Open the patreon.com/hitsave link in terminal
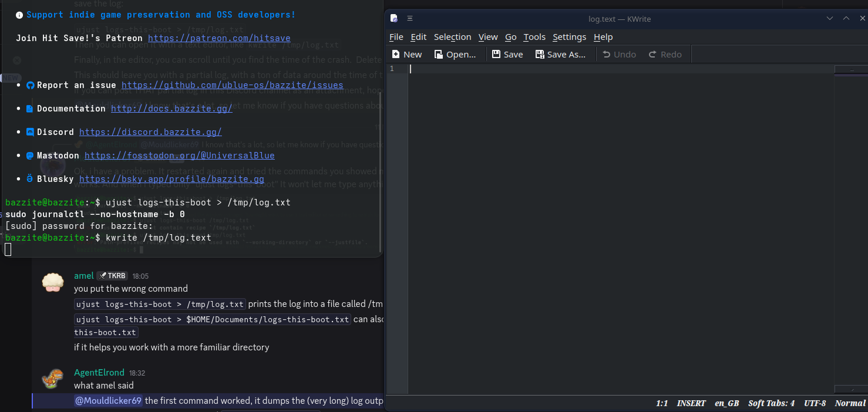Image resolution: width=868 pixels, height=412 pixels. pyautogui.click(x=219, y=38)
